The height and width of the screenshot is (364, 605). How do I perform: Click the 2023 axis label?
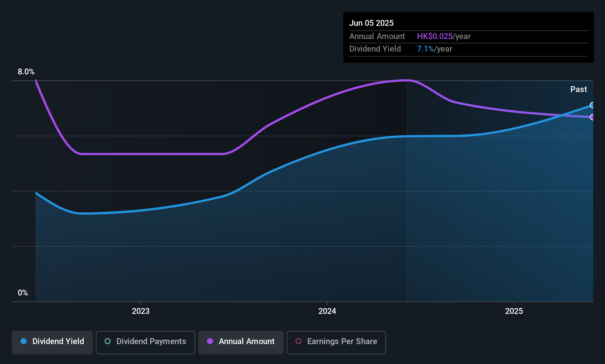point(141,311)
